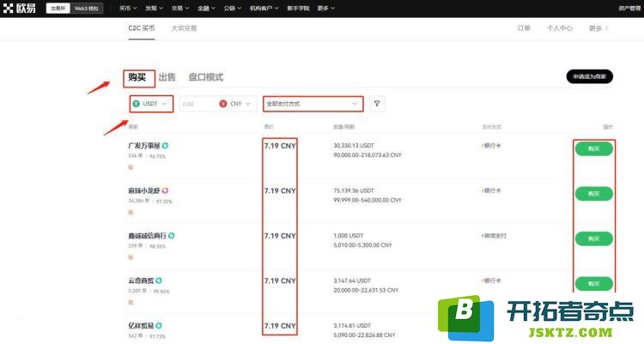Select the 大宗交易 tab
The width and height of the screenshot is (644, 344).
pyautogui.click(x=184, y=28)
